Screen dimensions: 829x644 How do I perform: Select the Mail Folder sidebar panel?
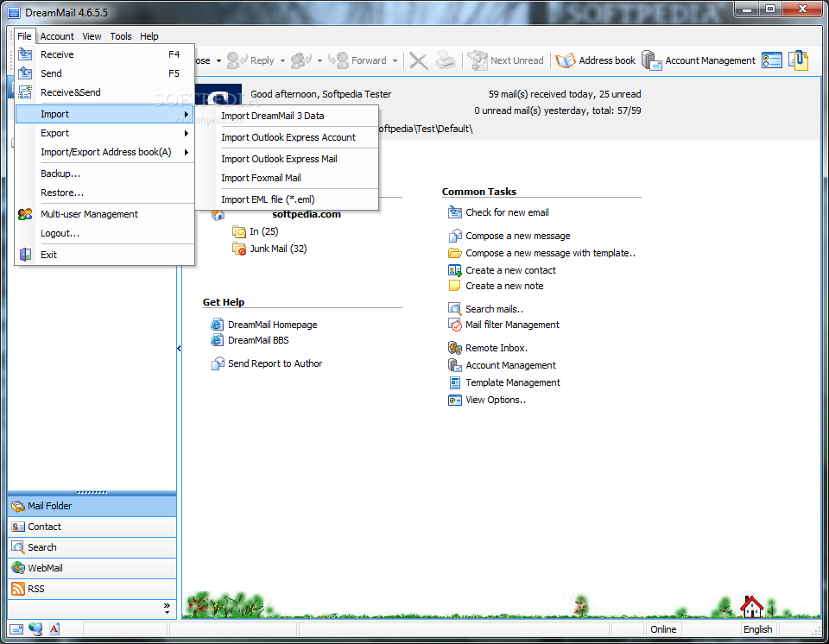(x=92, y=506)
